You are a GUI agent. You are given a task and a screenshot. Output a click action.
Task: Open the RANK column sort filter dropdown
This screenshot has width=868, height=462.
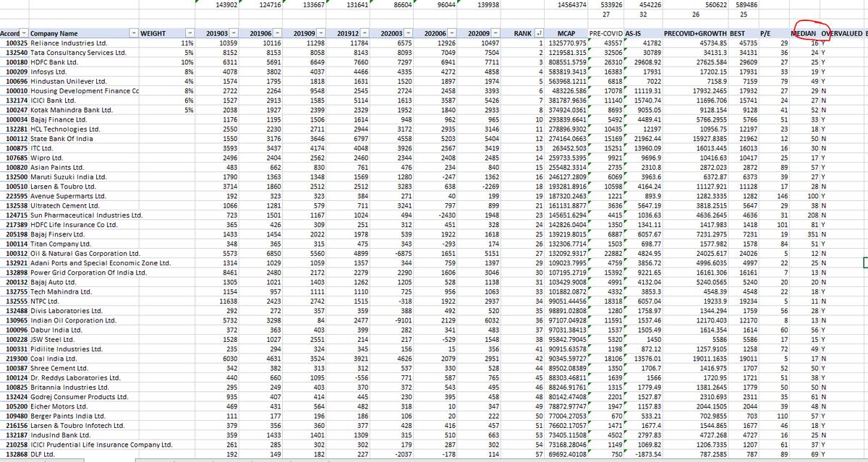point(538,34)
